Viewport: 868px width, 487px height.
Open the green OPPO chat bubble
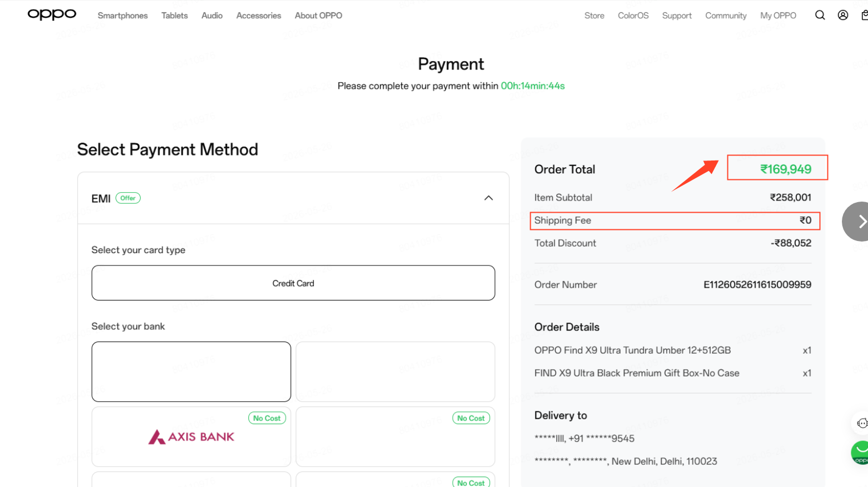pos(860,453)
